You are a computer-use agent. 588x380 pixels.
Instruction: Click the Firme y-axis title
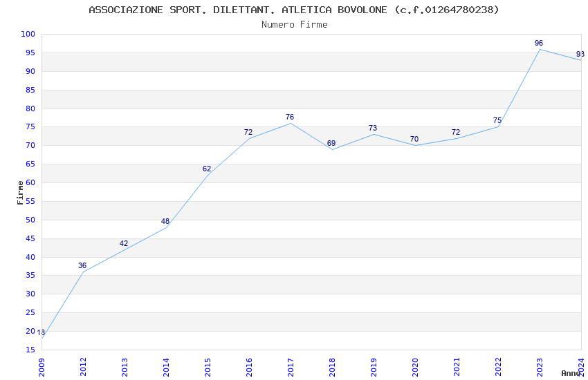coord(20,193)
